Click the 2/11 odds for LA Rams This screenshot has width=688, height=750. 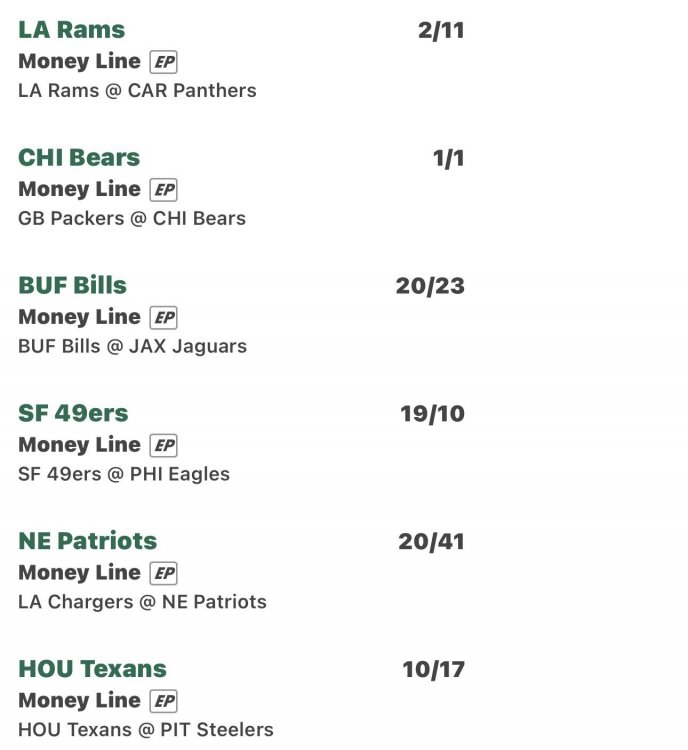coord(441,30)
